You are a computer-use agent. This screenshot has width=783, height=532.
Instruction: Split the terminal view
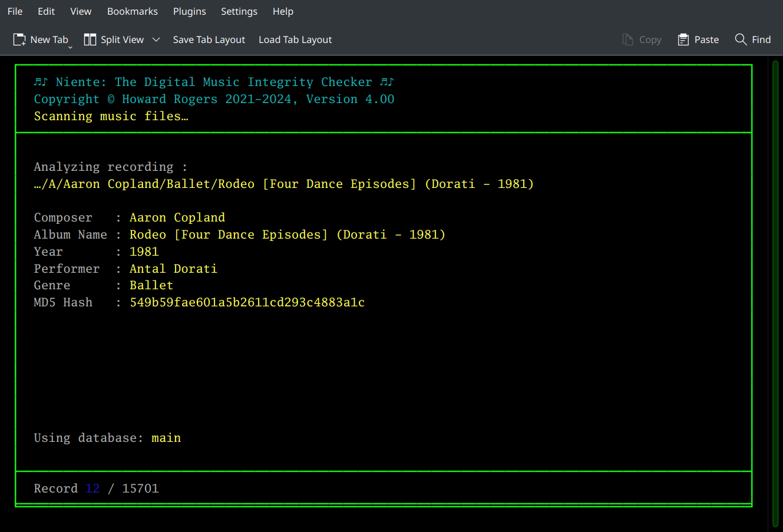(115, 39)
